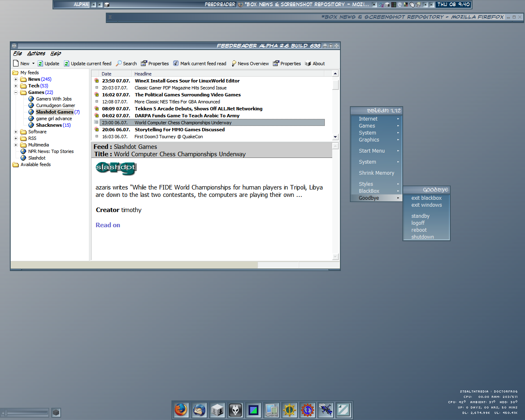Open Search from FeedReader toolbar
525x420 pixels.
[x=126, y=64]
